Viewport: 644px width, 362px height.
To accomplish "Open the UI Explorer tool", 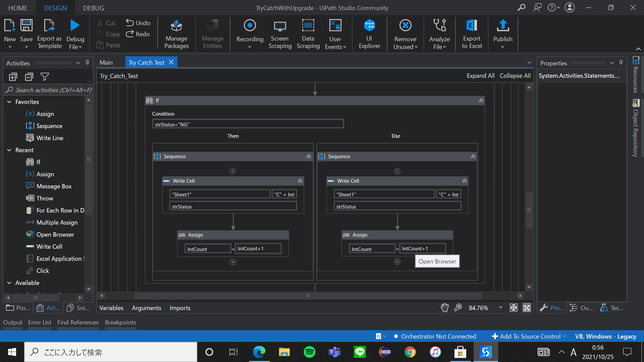I will [x=369, y=34].
